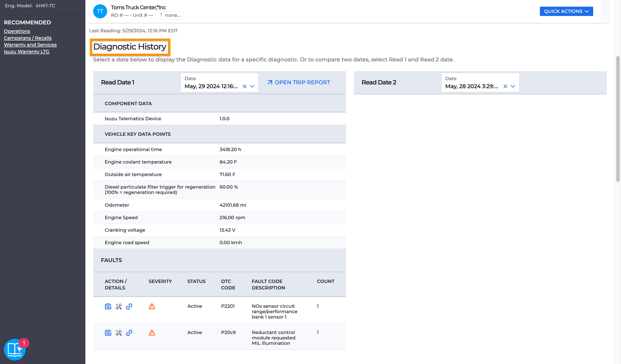Expand the Read Date 1 date dropdown
This screenshot has height=364, width=621.
tap(252, 86)
